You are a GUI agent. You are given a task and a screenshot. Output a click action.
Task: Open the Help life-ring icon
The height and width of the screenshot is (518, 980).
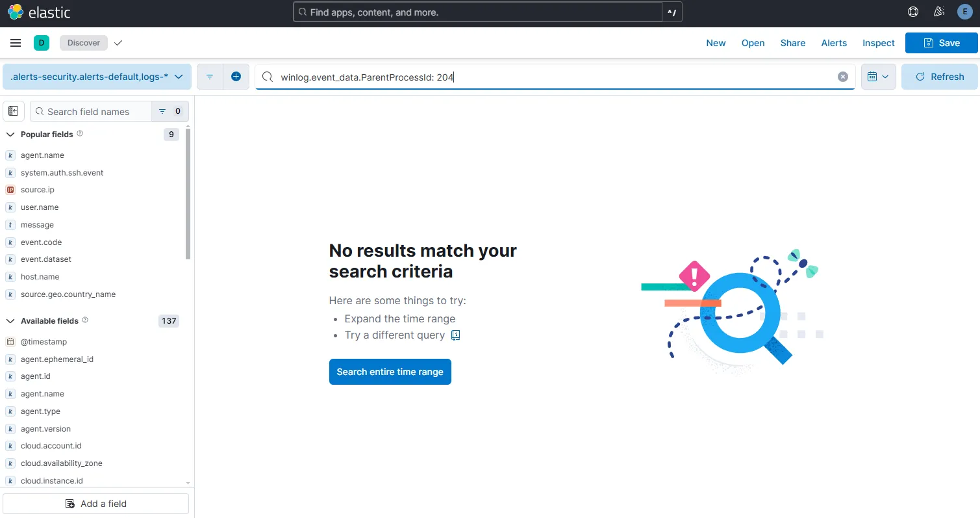(912, 11)
